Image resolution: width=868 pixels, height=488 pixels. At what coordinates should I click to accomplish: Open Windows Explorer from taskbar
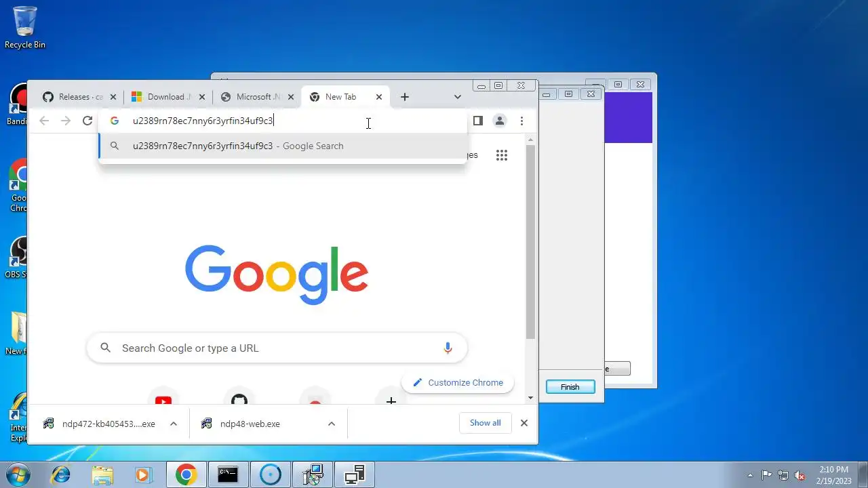(102, 474)
